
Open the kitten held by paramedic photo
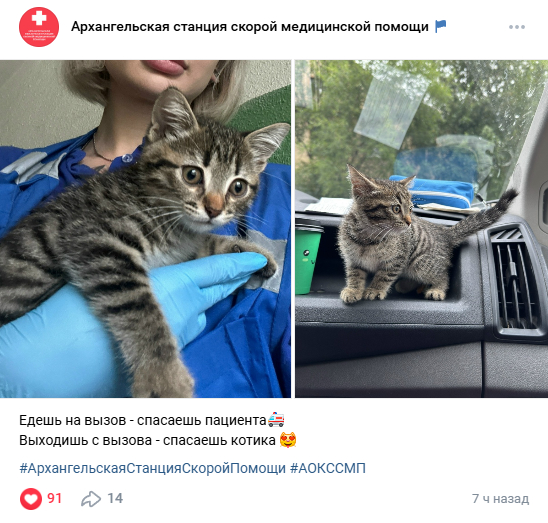(x=145, y=229)
